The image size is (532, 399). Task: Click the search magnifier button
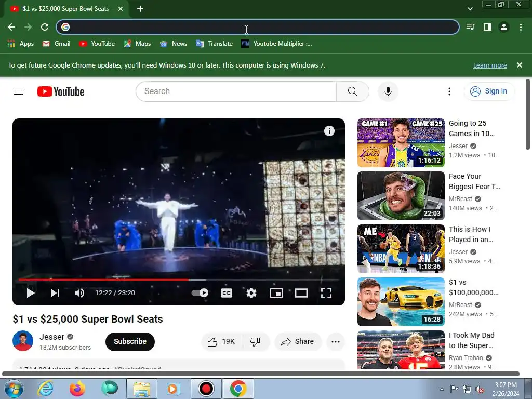click(x=353, y=91)
